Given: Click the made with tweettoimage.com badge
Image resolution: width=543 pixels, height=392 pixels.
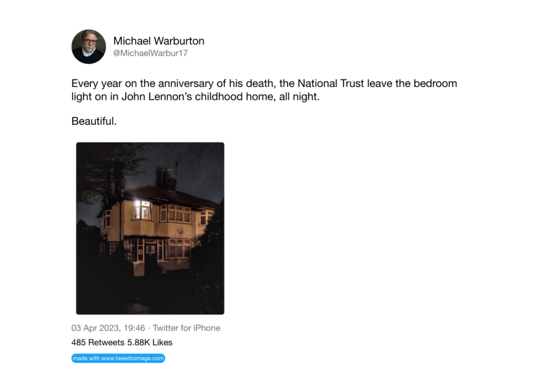Looking at the screenshot, I should (x=118, y=358).
